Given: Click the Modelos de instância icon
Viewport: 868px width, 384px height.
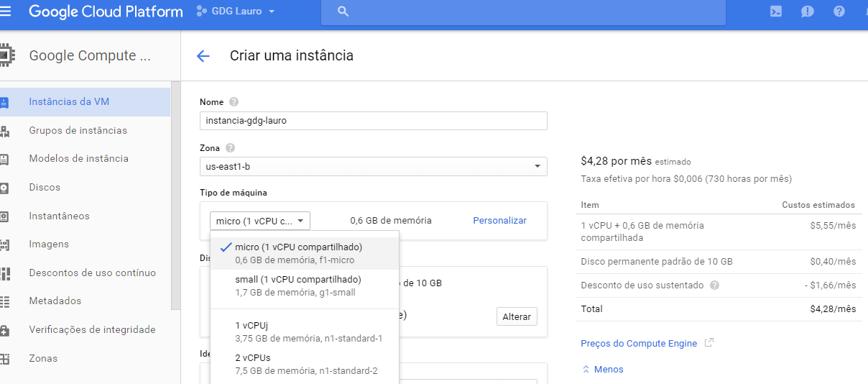Looking at the screenshot, I should click(x=4, y=159).
